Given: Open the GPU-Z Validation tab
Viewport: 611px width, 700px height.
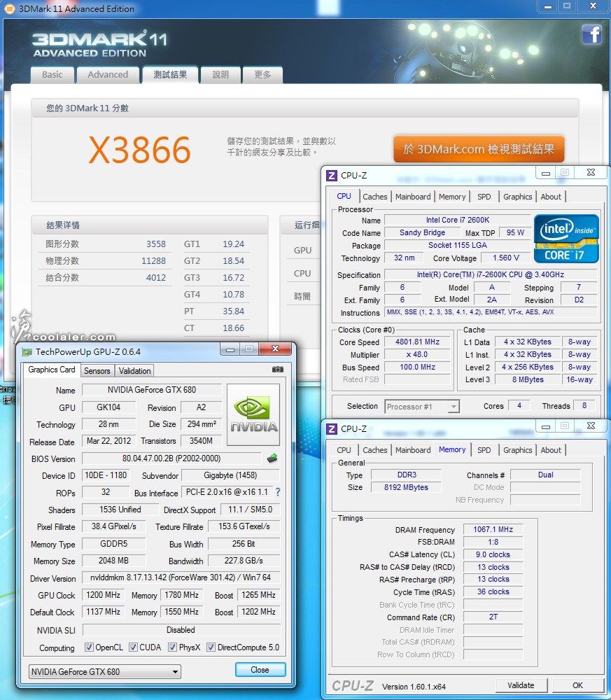Looking at the screenshot, I should pos(134,370).
